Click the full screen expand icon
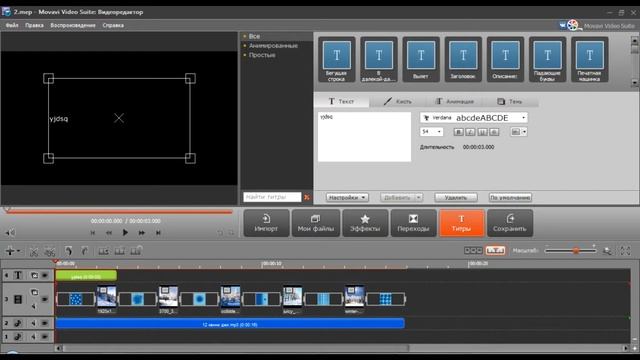The height and width of the screenshot is (360, 640). tap(625, 251)
